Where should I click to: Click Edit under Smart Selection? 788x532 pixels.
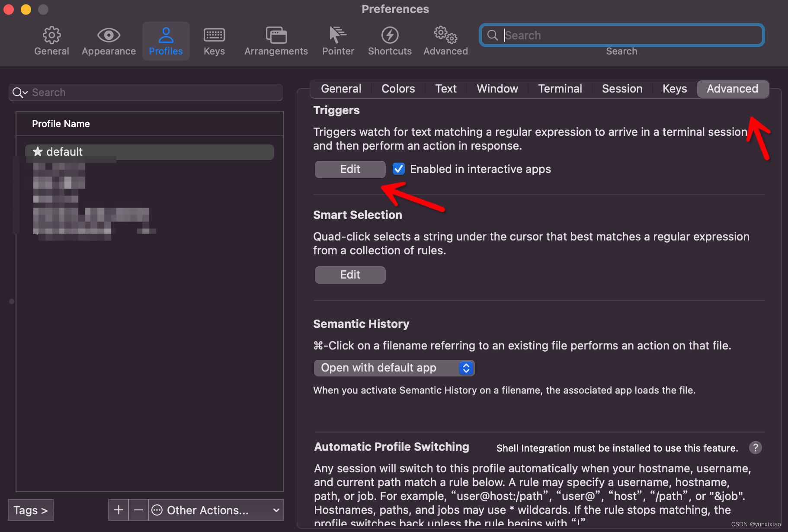(x=349, y=275)
